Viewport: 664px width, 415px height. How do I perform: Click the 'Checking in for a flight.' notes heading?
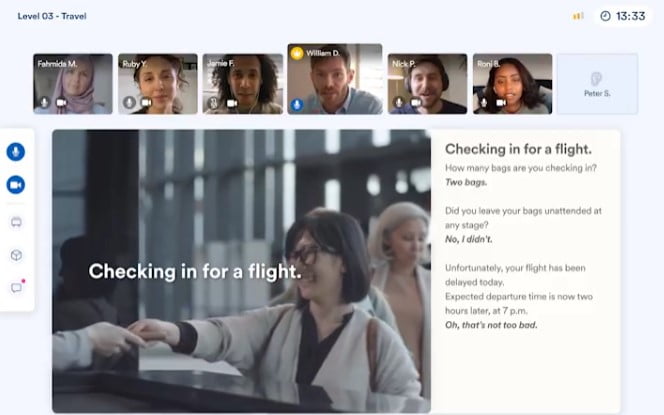click(517, 151)
